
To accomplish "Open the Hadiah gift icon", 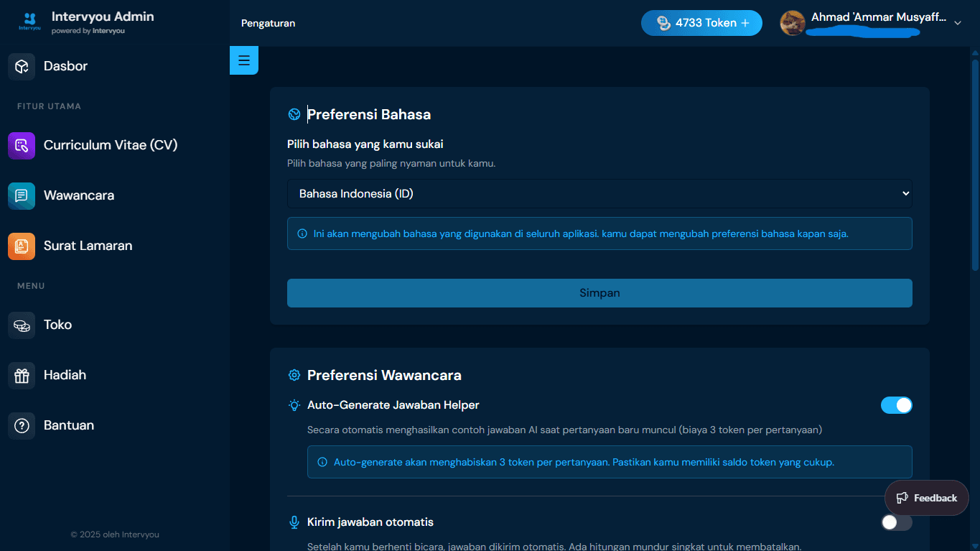I will (x=22, y=375).
